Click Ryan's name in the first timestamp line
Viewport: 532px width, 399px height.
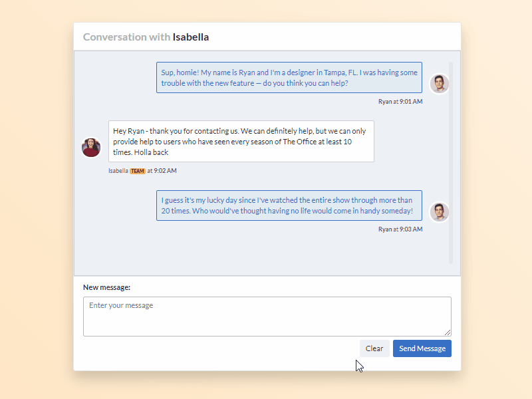384,101
